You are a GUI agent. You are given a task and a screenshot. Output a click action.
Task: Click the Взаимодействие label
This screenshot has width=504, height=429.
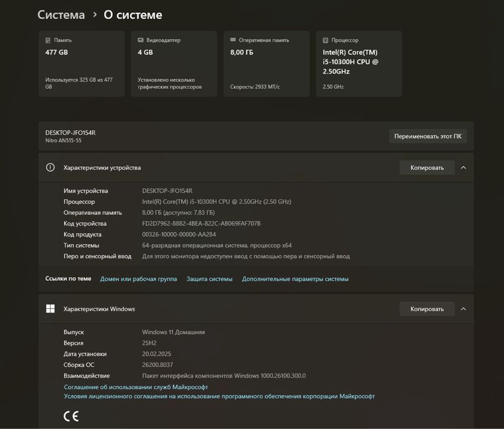click(87, 376)
